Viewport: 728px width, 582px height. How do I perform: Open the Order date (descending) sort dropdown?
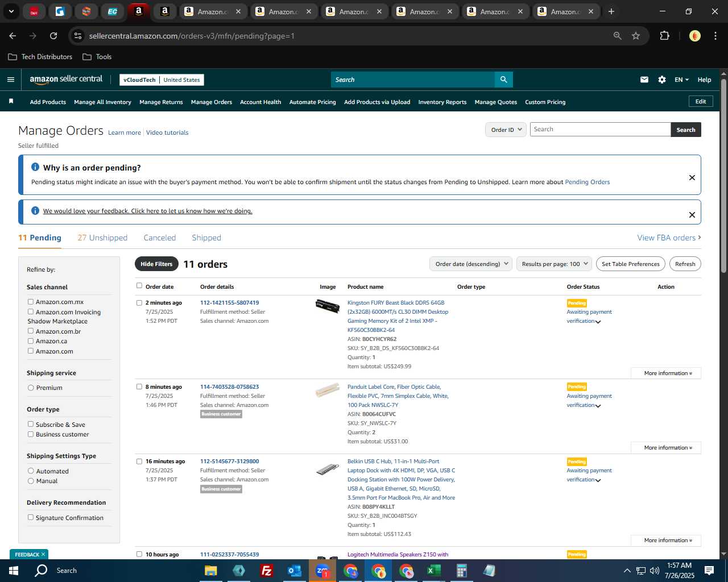471,264
